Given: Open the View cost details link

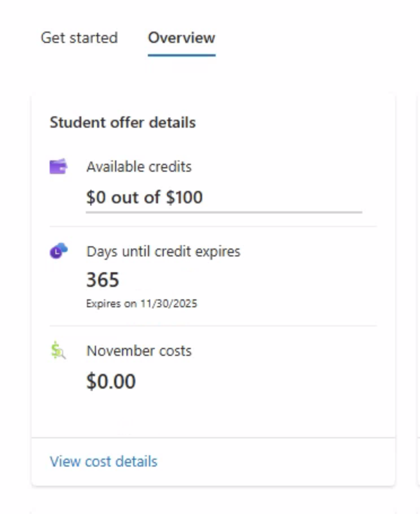Looking at the screenshot, I should (x=103, y=461).
